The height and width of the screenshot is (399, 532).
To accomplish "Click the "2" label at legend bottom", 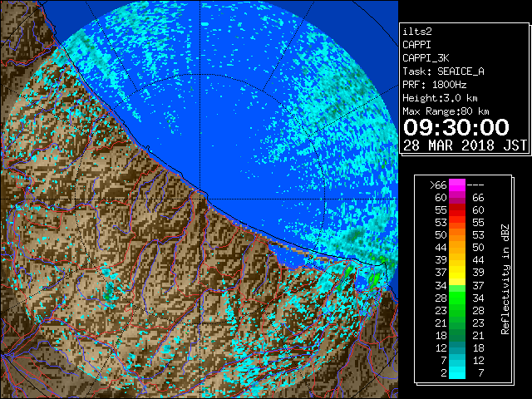I will 444,373.
